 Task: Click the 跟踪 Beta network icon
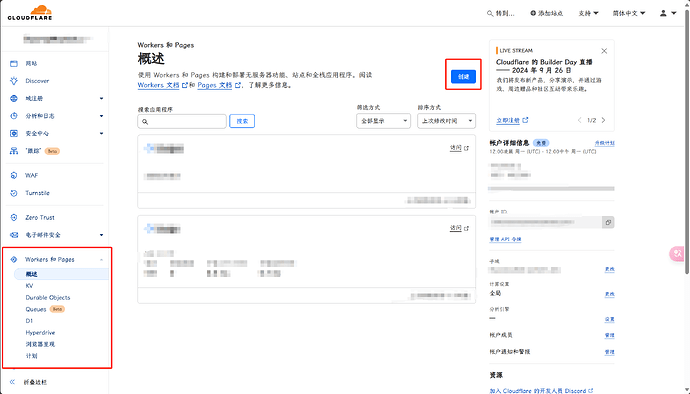click(x=14, y=151)
